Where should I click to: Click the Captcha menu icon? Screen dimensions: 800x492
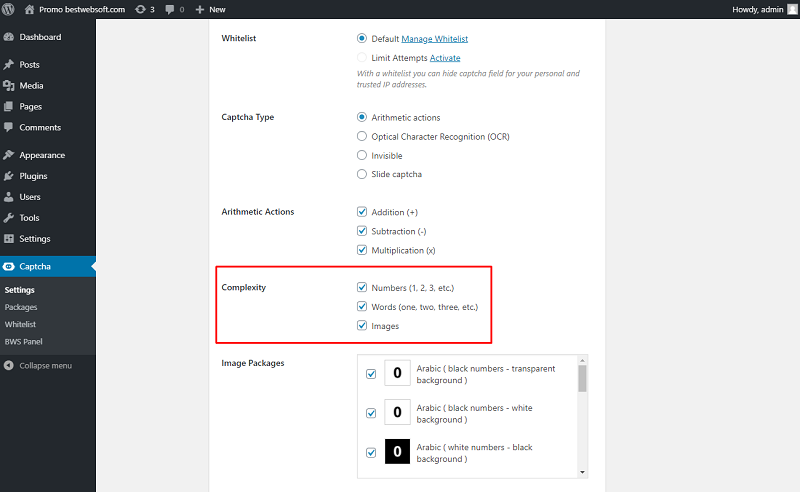9,266
